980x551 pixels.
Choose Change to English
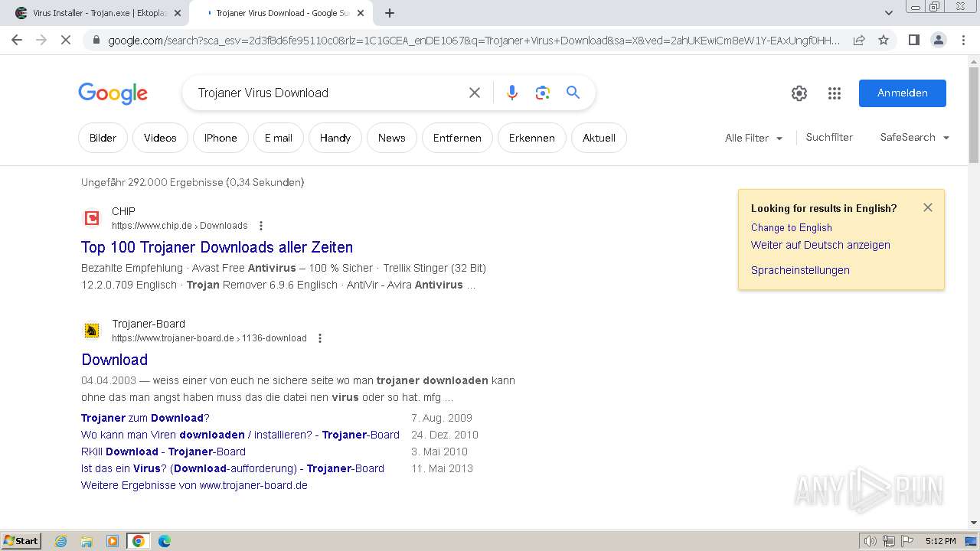click(x=791, y=227)
